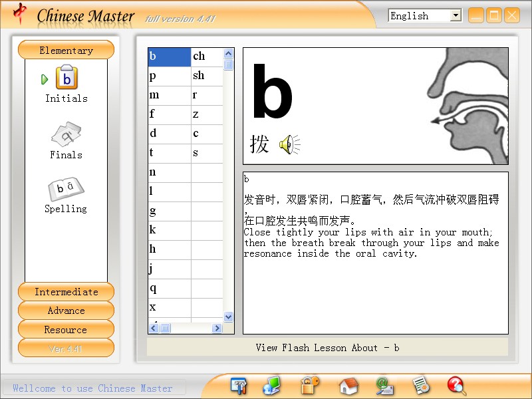The height and width of the screenshot is (399, 532).
Task: Open help with the question mark magnifier icon
Action: pos(456,386)
